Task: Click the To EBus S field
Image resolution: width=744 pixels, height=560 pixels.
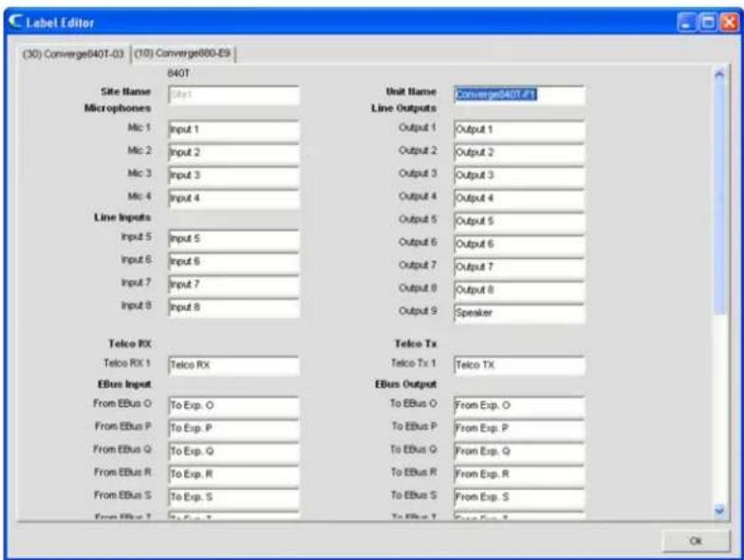Action: 519,497
